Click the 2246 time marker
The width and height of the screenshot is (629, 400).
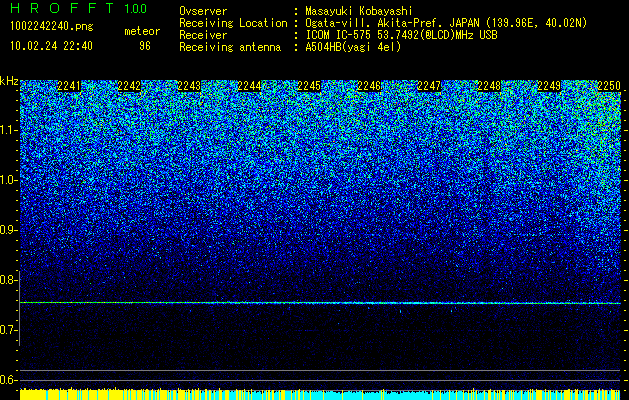(x=369, y=86)
